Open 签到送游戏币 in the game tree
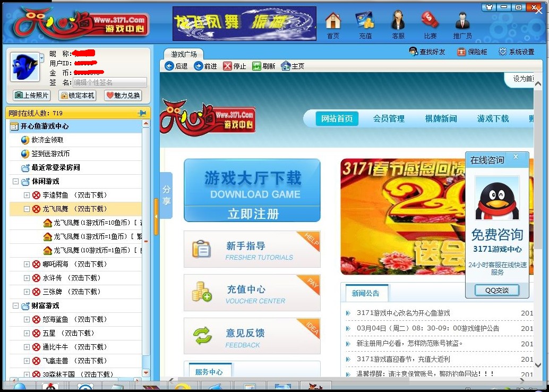549x392 pixels. (x=50, y=154)
